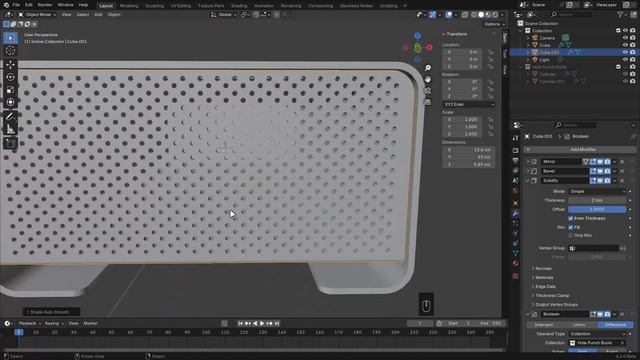Select the Move tool
Screen dimensions: 640x360
coord(11,64)
